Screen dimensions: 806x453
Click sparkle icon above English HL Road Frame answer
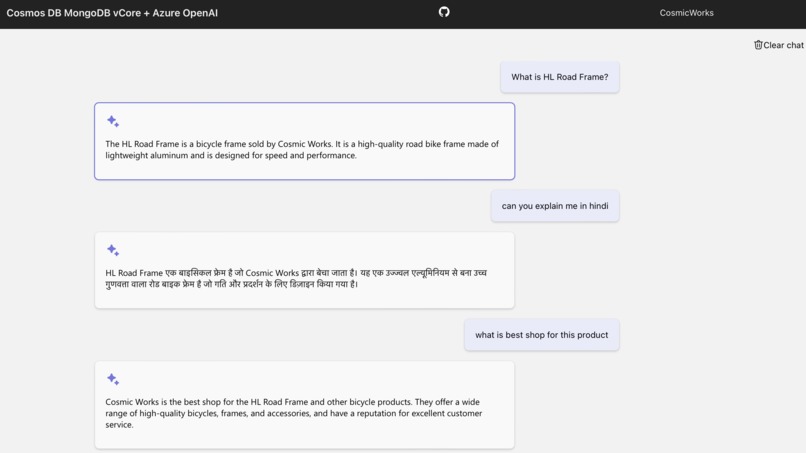coord(113,121)
